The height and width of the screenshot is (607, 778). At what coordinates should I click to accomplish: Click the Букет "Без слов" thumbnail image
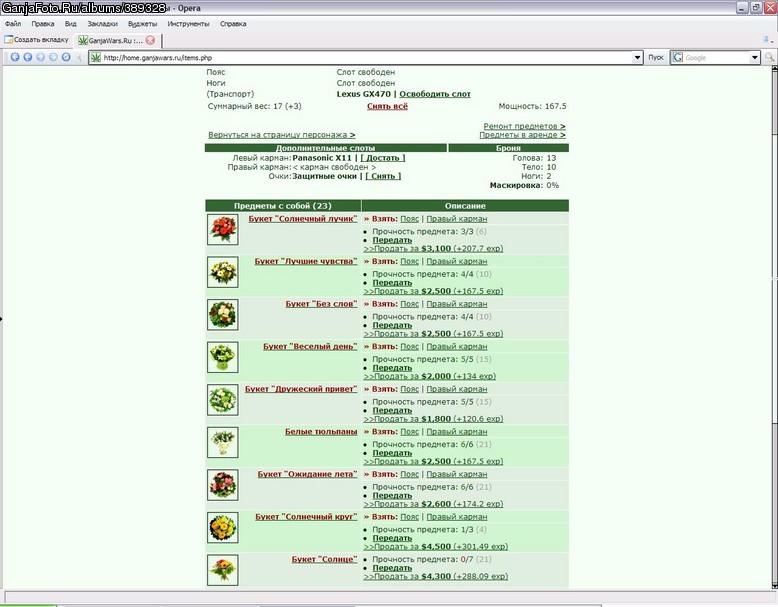tap(223, 315)
